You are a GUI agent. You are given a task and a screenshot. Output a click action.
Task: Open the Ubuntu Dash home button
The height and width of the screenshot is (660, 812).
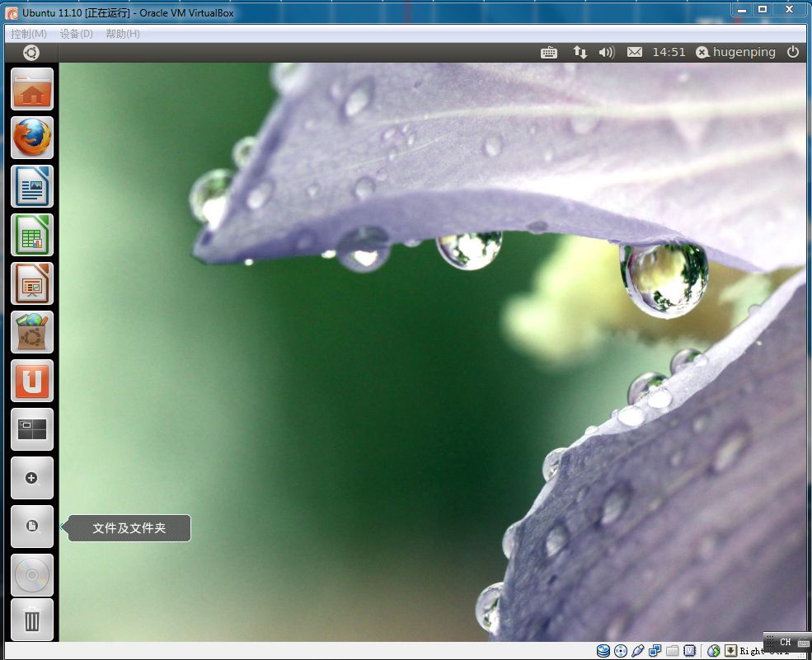click(x=31, y=53)
